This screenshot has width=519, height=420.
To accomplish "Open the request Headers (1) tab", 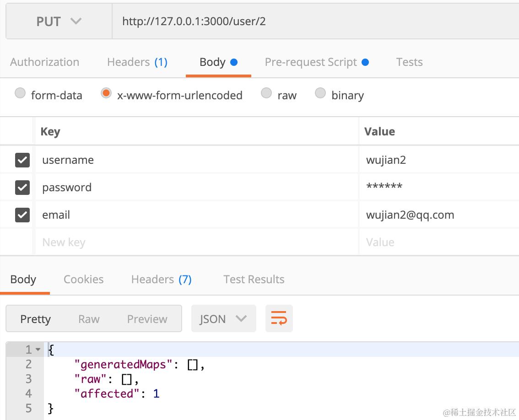I will [x=137, y=62].
